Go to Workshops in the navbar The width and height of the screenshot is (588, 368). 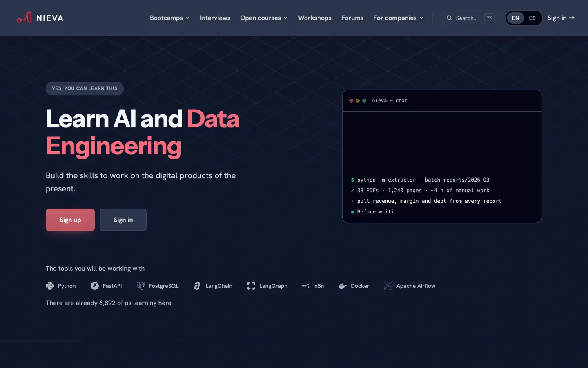315,18
